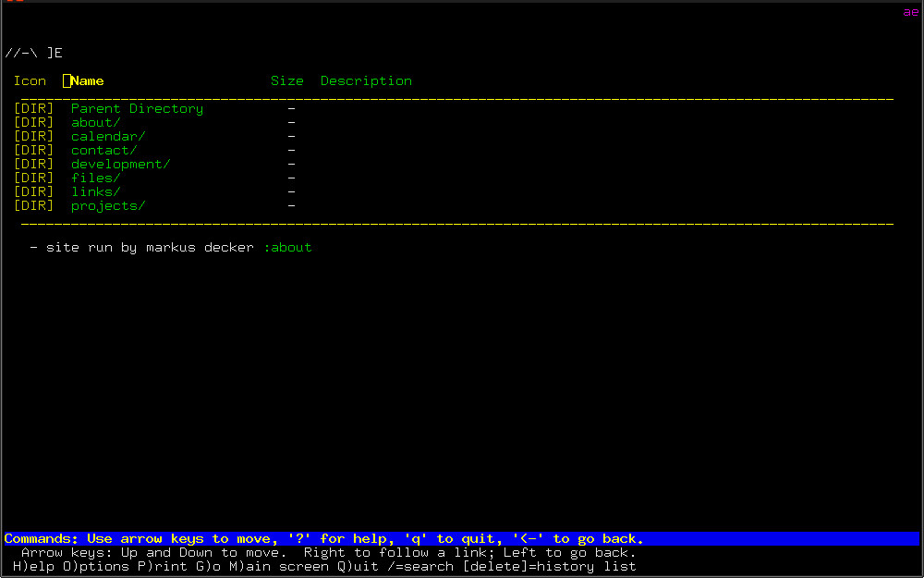The height and width of the screenshot is (578, 924).
Task: Click the [DIR] icon beside contact/
Action: 33,151
